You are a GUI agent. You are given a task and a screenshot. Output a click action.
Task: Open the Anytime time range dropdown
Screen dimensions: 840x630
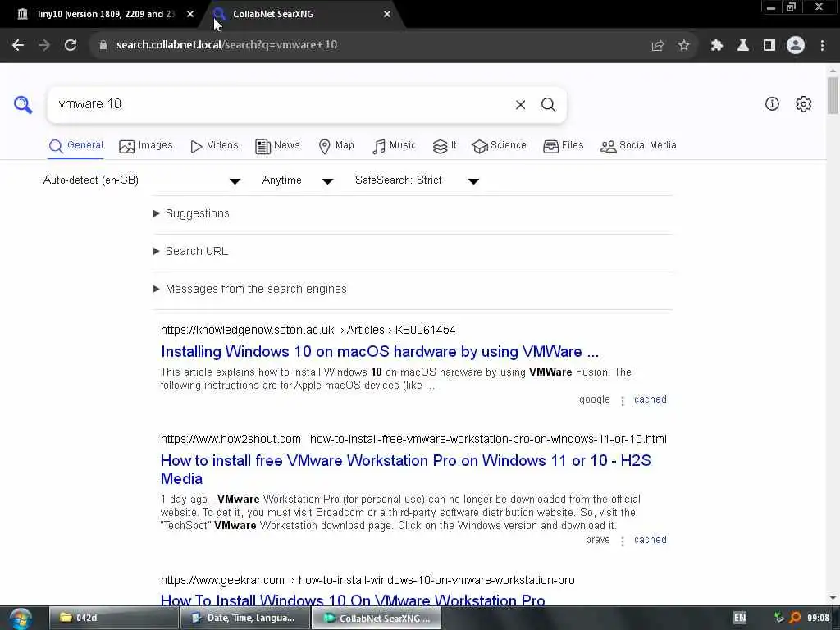coord(297,180)
